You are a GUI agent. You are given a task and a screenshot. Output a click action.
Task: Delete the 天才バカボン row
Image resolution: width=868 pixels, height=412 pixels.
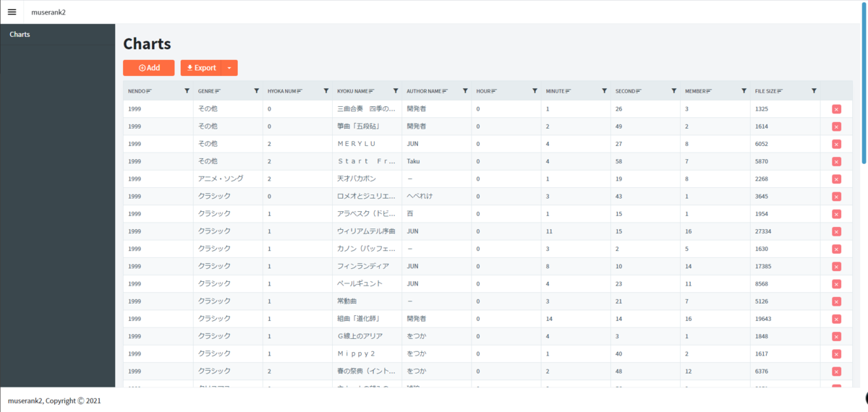pyautogui.click(x=836, y=179)
